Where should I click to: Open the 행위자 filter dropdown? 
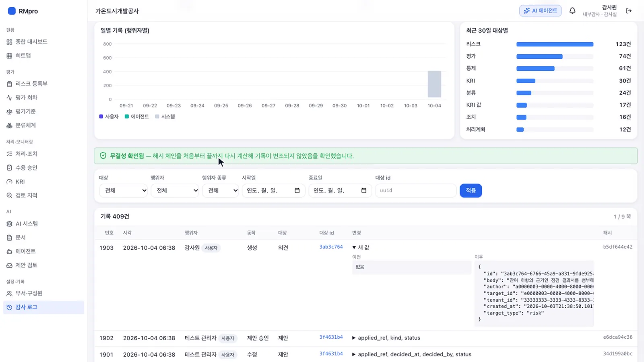coord(175,191)
